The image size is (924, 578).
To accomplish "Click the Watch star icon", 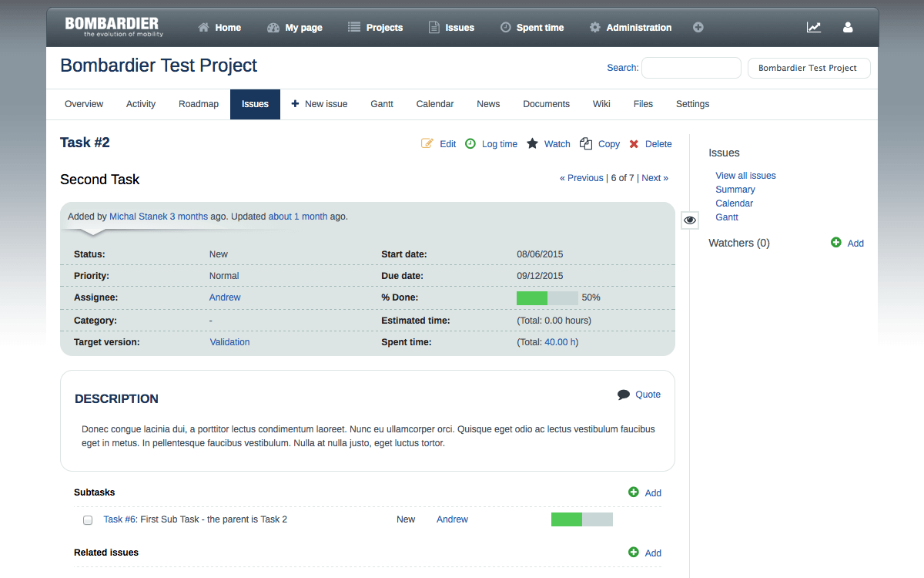I will [533, 143].
